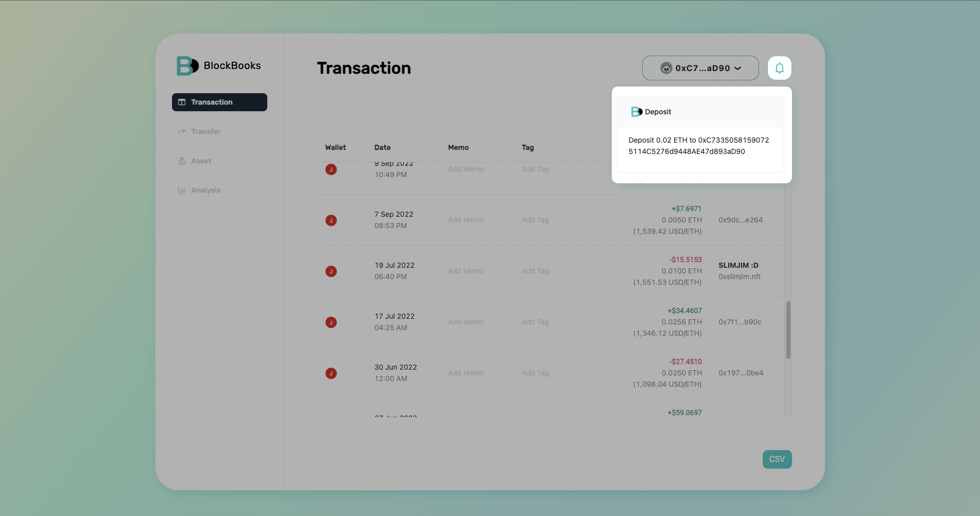Click the Transaction table icon in sidebar
This screenshot has height=516, width=980.
tap(182, 102)
